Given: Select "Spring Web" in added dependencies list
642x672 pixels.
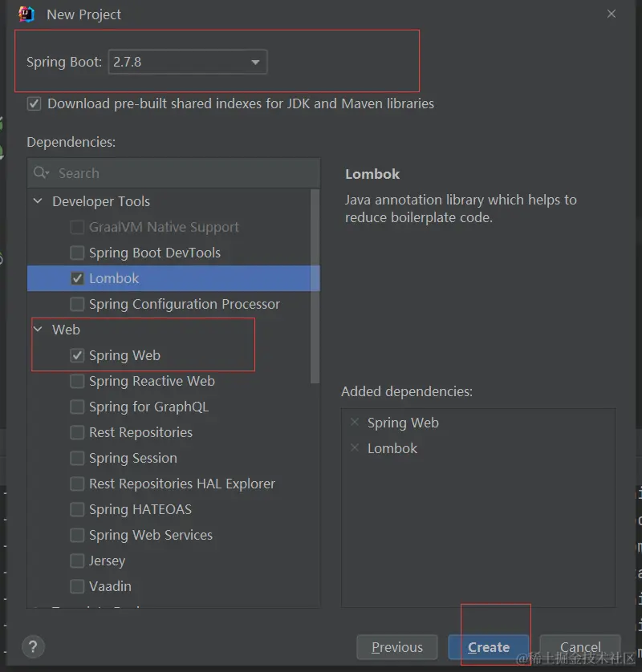Looking at the screenshot, I should (x=403, y=423).
